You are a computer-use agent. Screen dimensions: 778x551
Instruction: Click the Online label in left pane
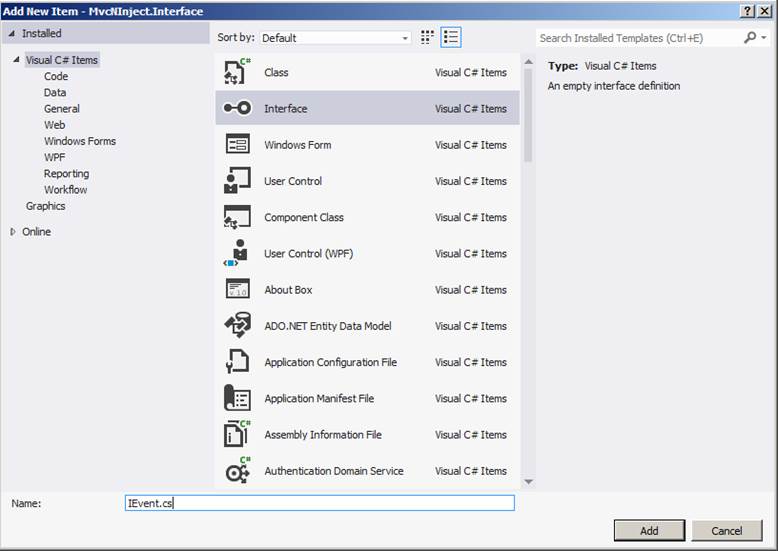pyautogui.click(x=36, y=231)
